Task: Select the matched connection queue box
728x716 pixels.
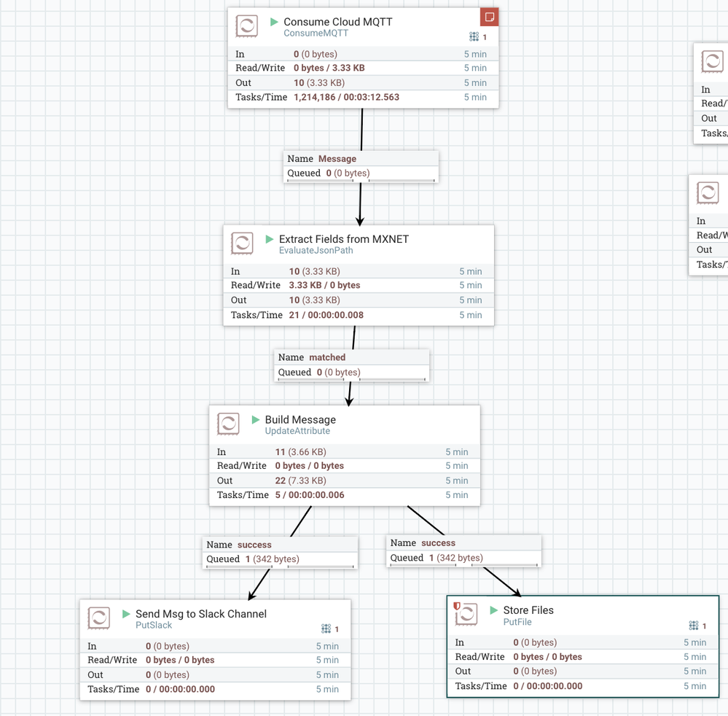Action: tap(351, 365)
